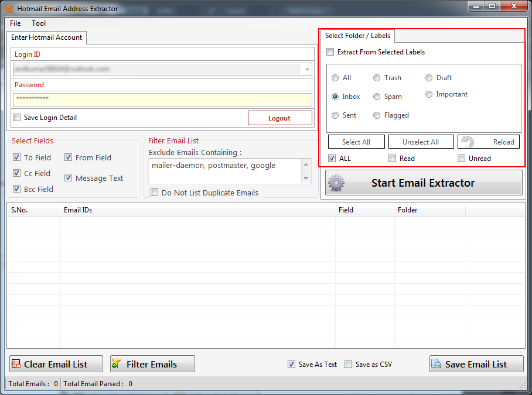The height and width of the screenshot is (395, 532).
Task: Uncheck the ALL messages checkbox
Action: tap(332, 158)
